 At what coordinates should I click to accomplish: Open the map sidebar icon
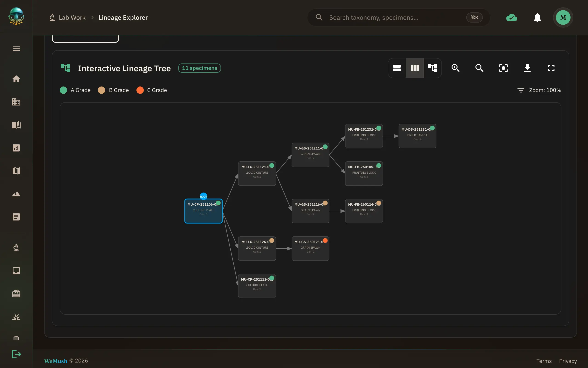pyautogui.click(x=16, y=171)
